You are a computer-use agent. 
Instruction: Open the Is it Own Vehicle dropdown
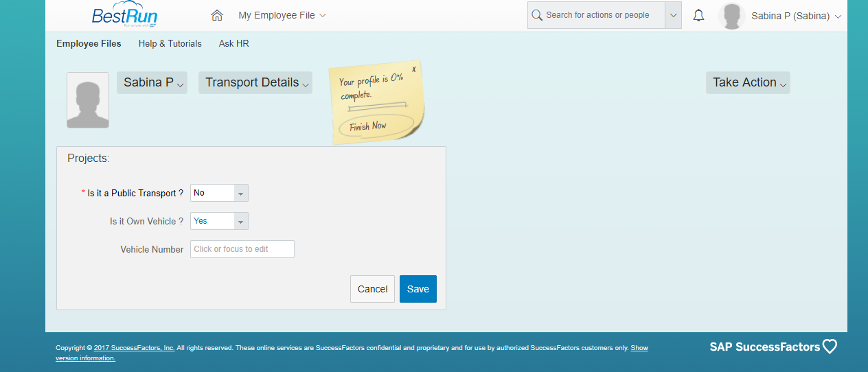coord(219,221)
